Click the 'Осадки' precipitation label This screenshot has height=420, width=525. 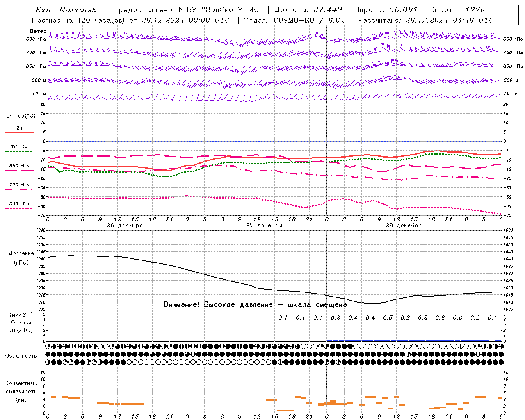(21, 322)
